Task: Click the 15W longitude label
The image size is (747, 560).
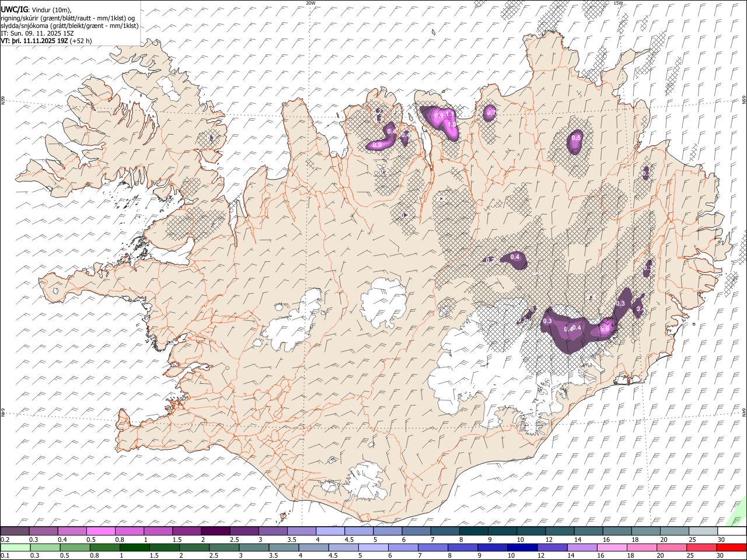Action: pos(618,3)
